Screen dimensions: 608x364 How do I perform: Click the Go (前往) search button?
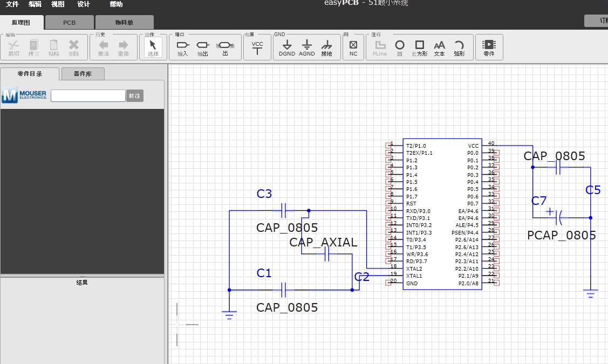(134, 96)
